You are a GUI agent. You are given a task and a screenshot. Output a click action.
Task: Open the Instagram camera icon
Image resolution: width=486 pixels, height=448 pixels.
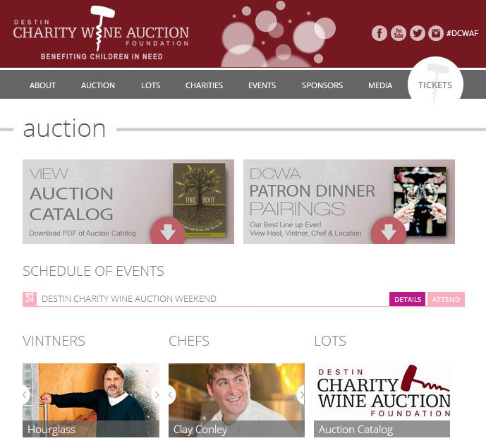tap(436, 33)
